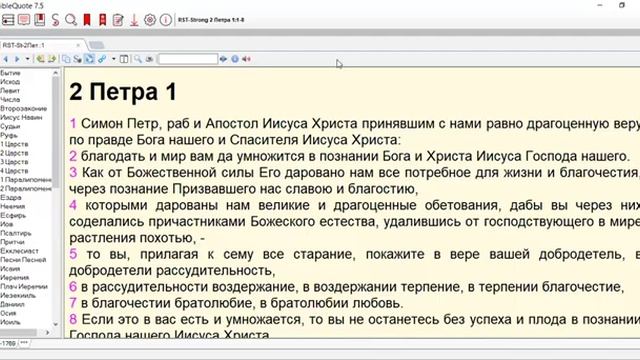Image resolution: width=640 pixels, height=360 pixels.
Task: Toggle split view columns icon
Action: point(124,59)
